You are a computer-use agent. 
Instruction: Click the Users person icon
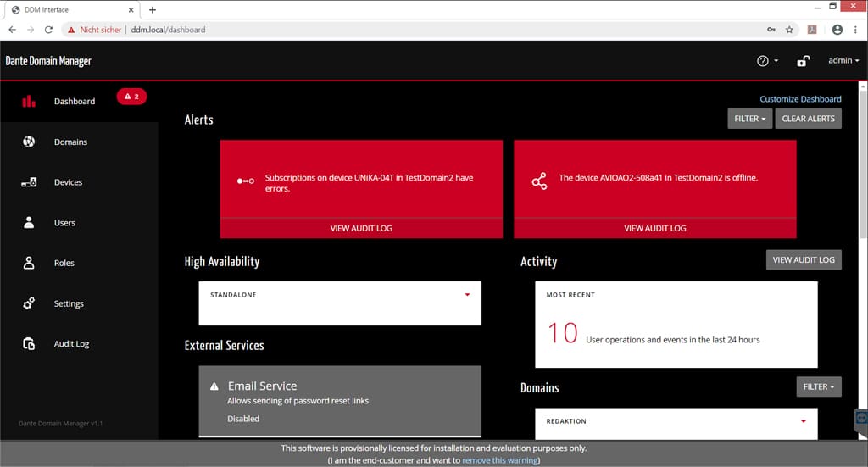pos(29,222)
